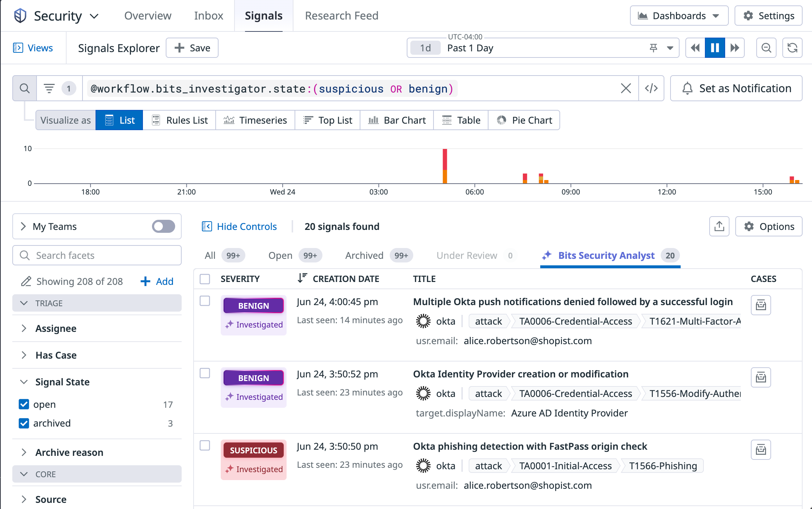Pin the Past 1 Day time range
The width and height of the screenshot is (812, 509).
tap(654, 48)
